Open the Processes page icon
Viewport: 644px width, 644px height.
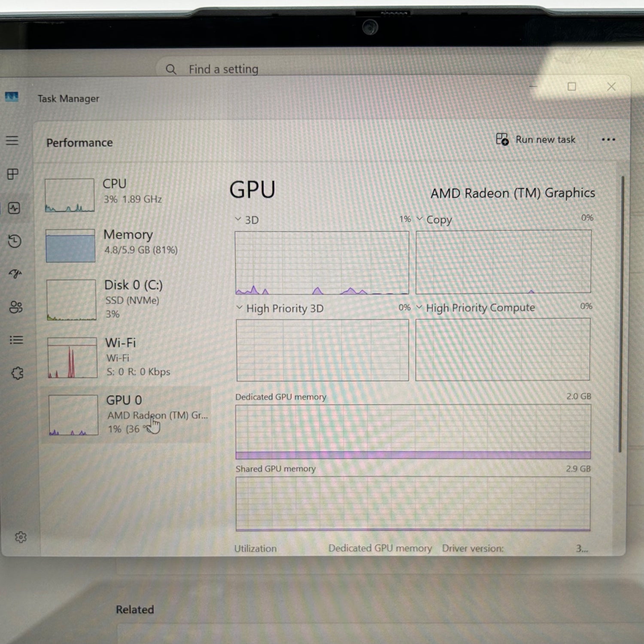click(x=13, y=174)
